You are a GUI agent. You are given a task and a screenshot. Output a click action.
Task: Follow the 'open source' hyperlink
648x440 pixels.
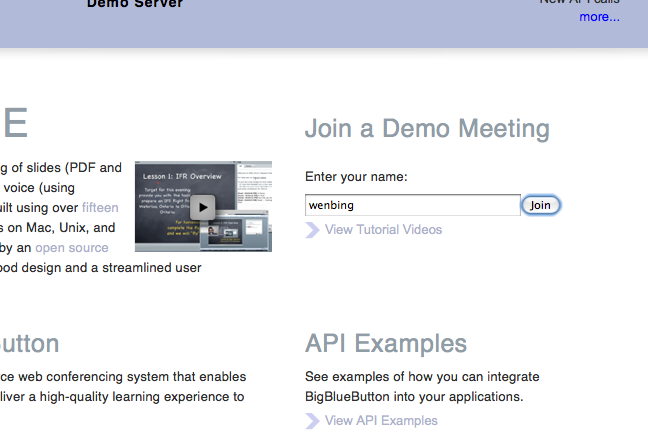pos(72,247)
